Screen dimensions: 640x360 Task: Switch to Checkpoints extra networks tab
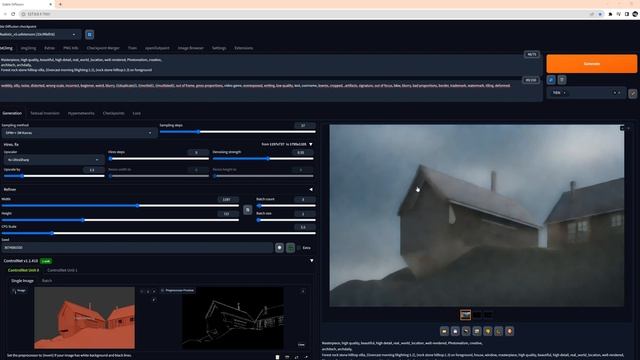click(113, 113)
